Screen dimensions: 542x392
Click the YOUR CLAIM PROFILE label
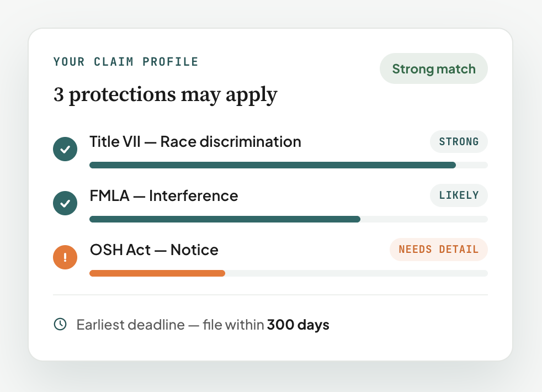click(x=126, y=62)
